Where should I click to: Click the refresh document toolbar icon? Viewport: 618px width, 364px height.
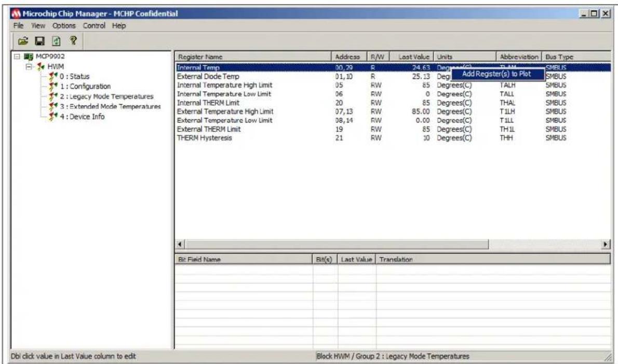[57, 41]
